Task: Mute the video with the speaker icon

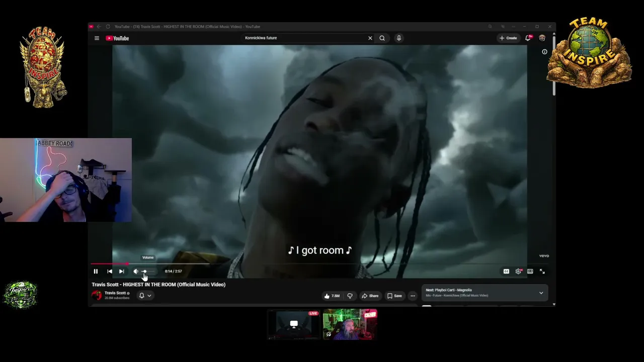Action: tap(135, 271)
